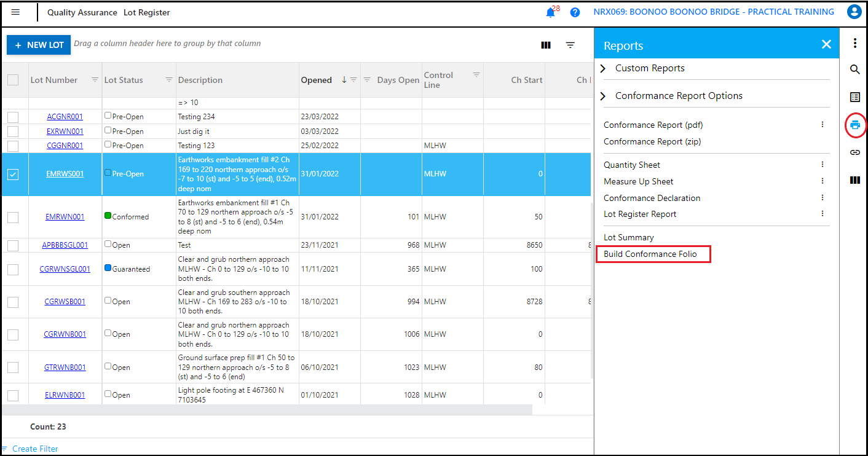The width and height of the screenshot is (868, 456).
Task: Click the Ch Start column header
Action: point(527,80)
